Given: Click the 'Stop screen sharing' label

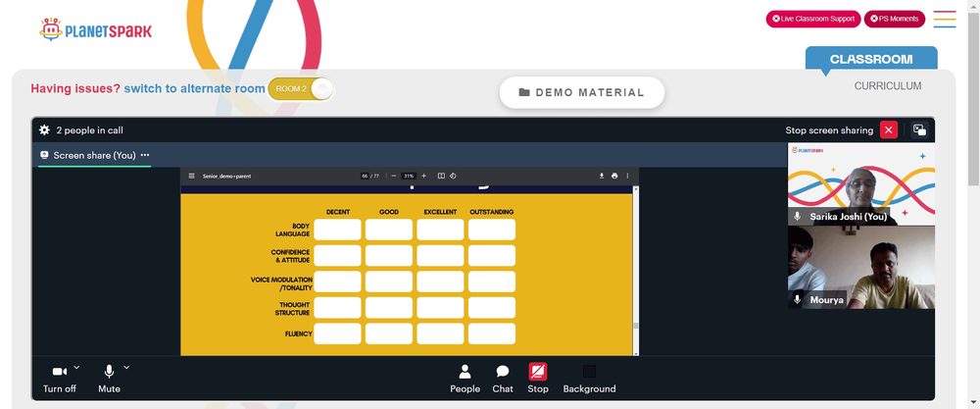Looking at the screenshot, I should click(x=829, y=130).
